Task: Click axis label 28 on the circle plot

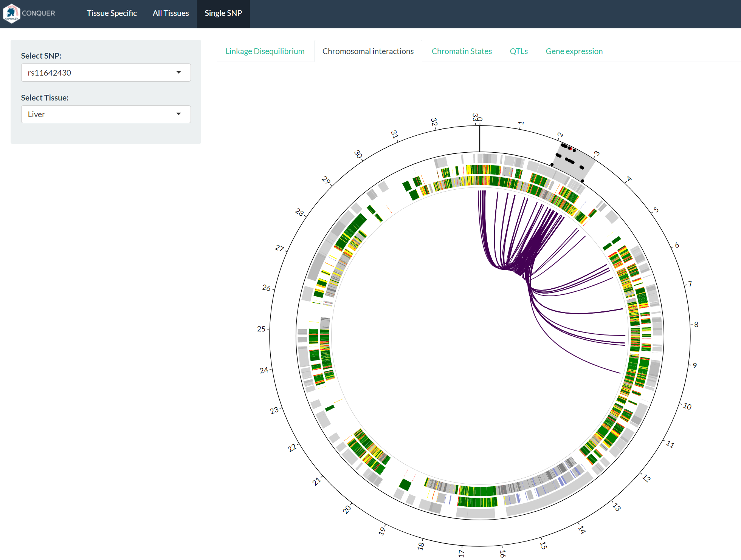Action: coord(299,212)
